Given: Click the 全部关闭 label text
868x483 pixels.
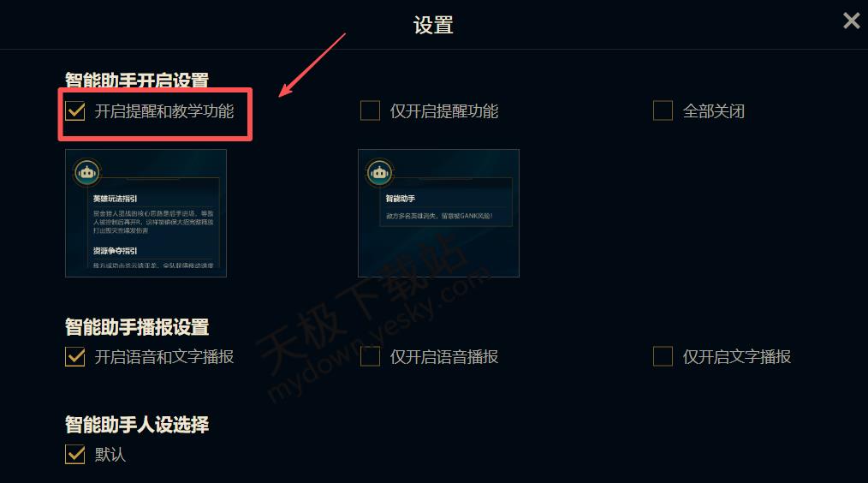Looking at the screenshot, I should click(714, 111).
